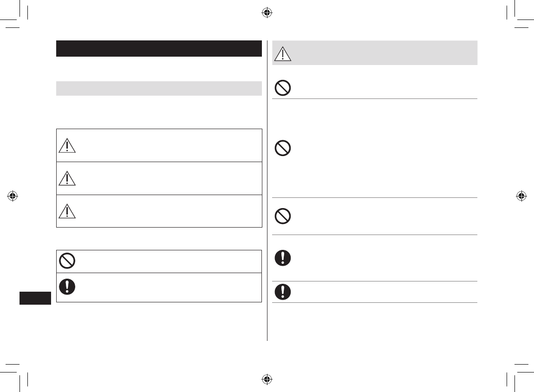This screenshot has width=534, height=392.
Task: Click the prohibition symbol inside the bordered two-row table
Action: 67,261
